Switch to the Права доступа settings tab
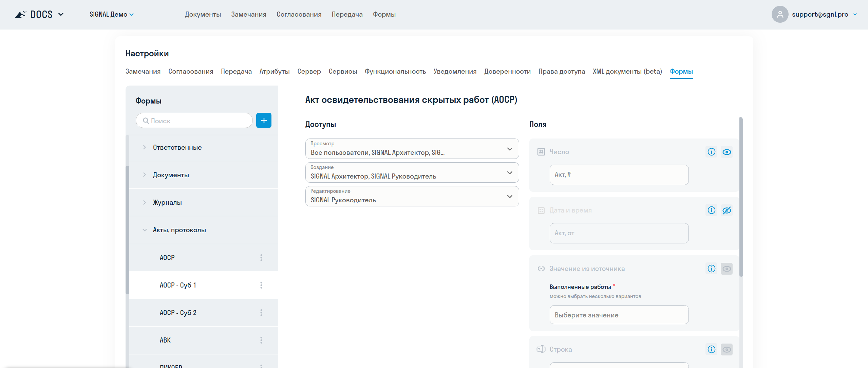The height and width of the screenshot is (368, 868). tap(562, 71)
